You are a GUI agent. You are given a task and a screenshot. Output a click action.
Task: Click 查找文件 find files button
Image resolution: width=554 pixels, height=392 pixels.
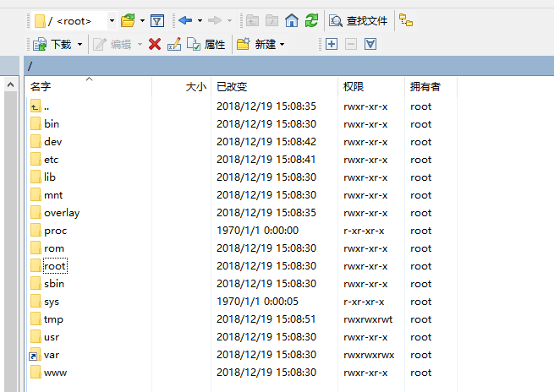tap(359, 21)
